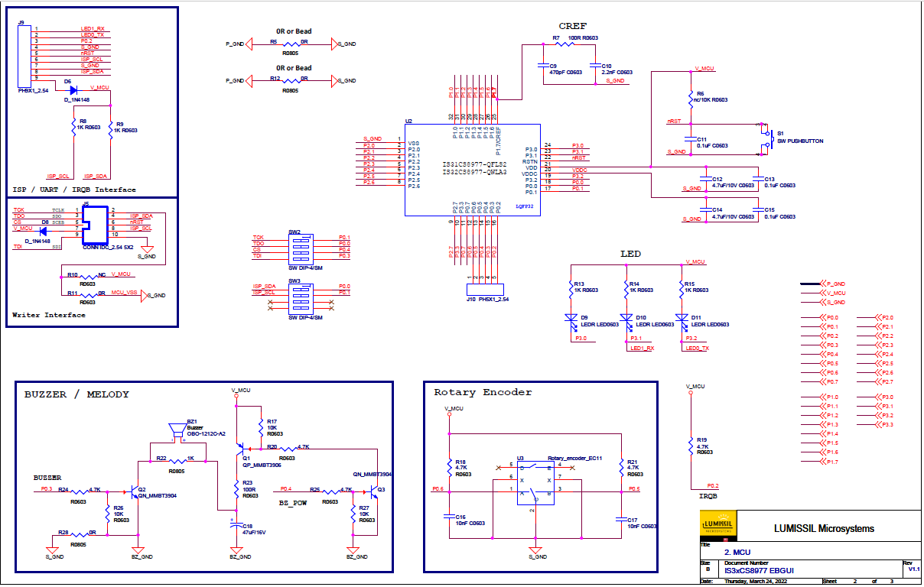Viewport: 924px width, 587px height.
Task: Select the C18 47uF/16V capacitor
Action: (x=234, y=526)
